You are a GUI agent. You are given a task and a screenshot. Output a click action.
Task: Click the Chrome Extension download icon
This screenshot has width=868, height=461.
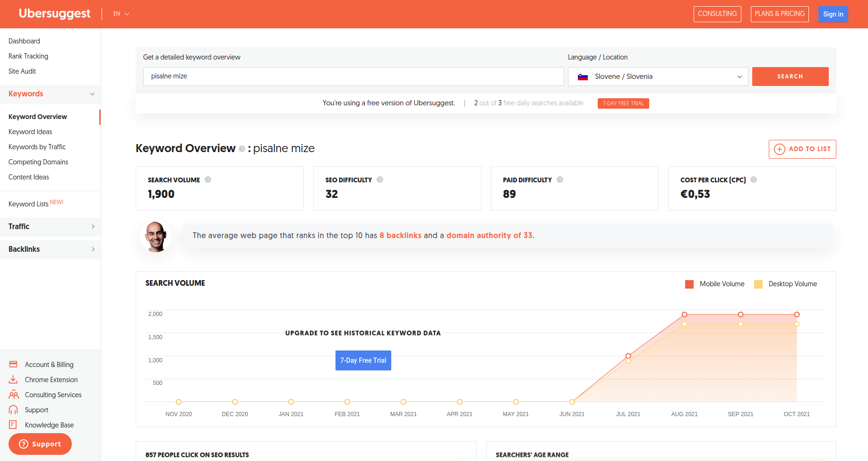pos(13,379)
